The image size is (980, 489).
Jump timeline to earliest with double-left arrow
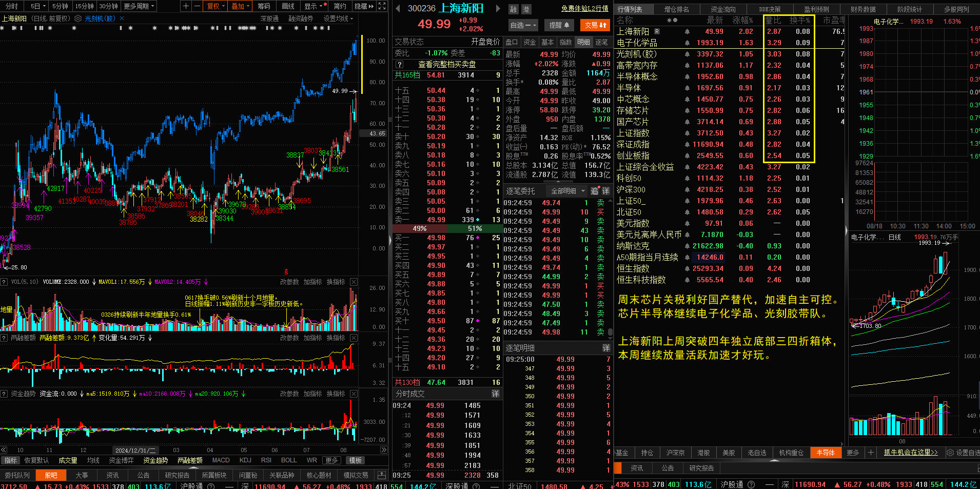point(4,450)
